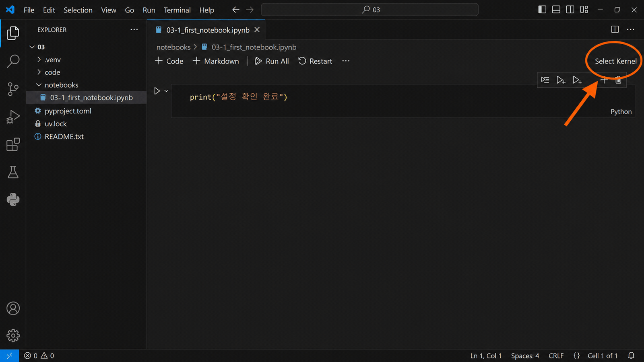Open pyproject.toml file

pyautogui.click(x=68, y=111)
